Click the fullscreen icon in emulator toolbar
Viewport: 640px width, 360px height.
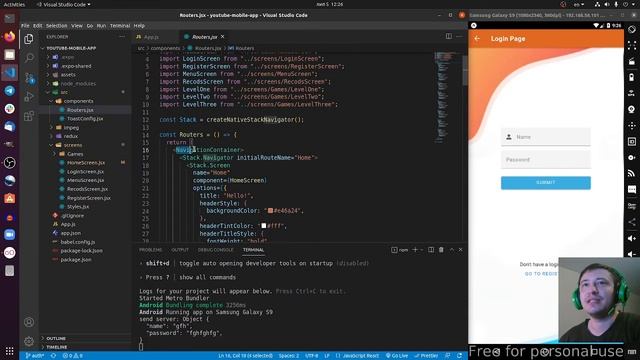[632, 45]
